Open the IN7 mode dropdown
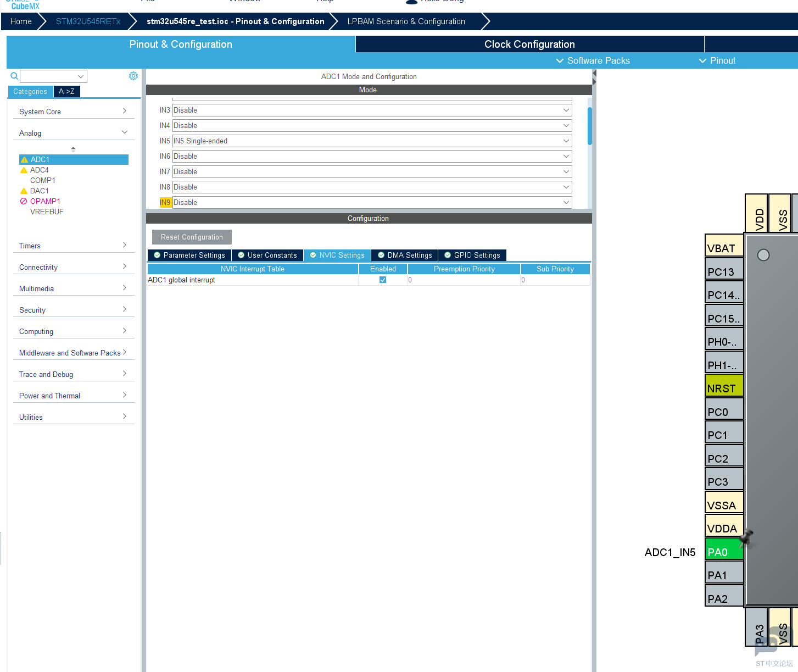 point(372,172)
